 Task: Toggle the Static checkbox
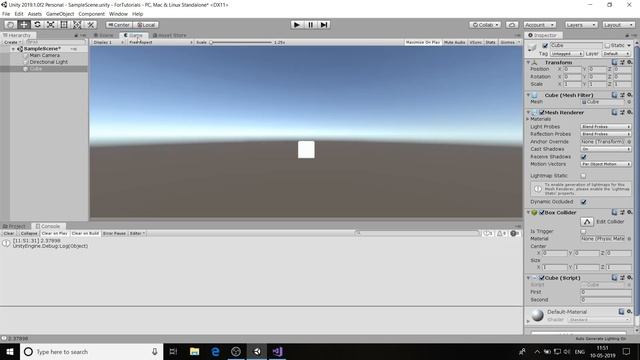(x=607, y=45)
